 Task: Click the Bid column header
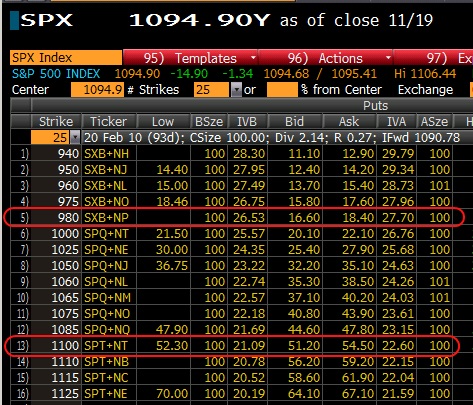point(294,122)
